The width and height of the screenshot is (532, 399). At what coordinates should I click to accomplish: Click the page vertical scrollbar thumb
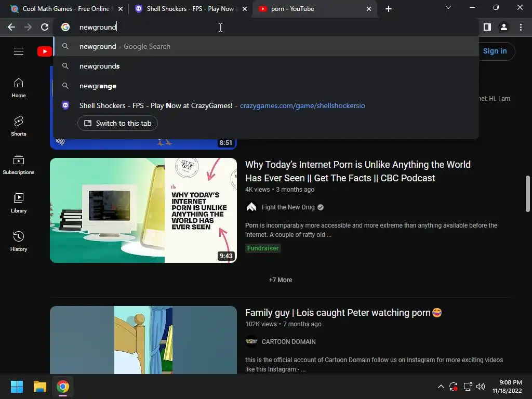(528, 194)
